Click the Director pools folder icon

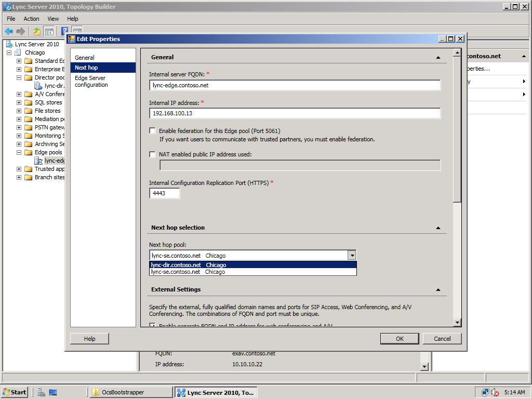pos(29,77)
